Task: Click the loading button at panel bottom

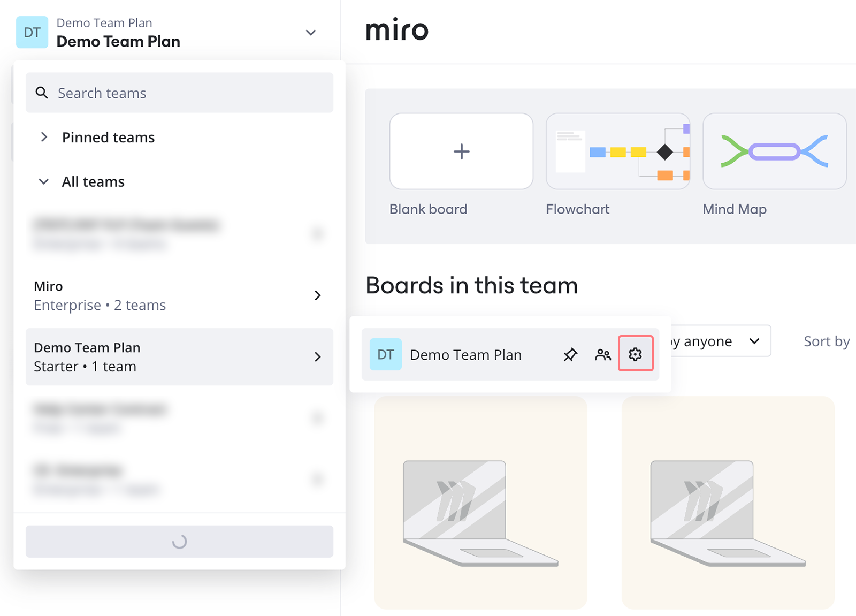Action: pos(179,542)
